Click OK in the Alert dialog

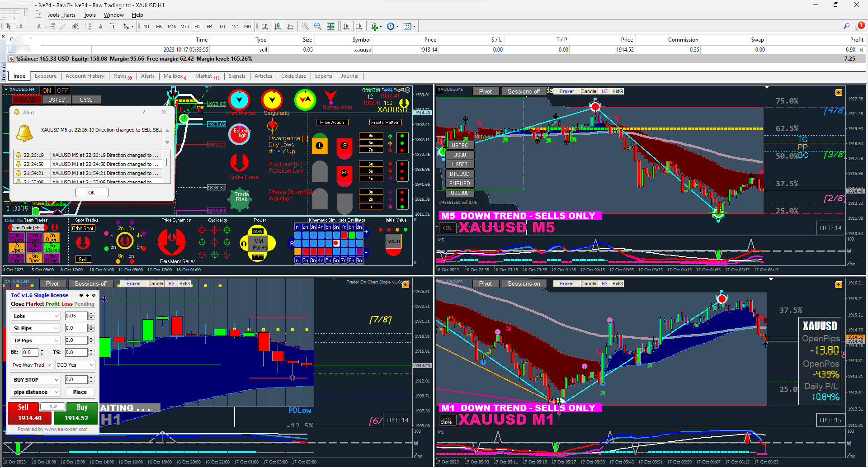pos(92,193)
